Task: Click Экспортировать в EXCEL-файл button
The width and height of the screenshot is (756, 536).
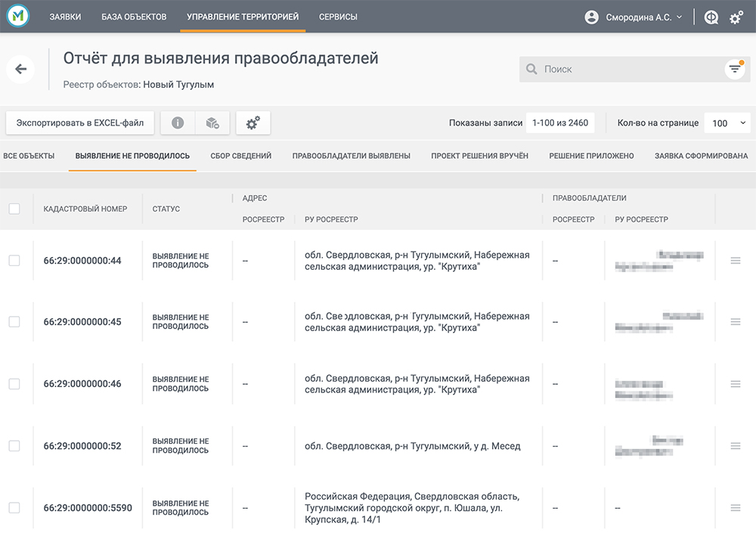Action: pyautogui.click(x=80, y=123)
